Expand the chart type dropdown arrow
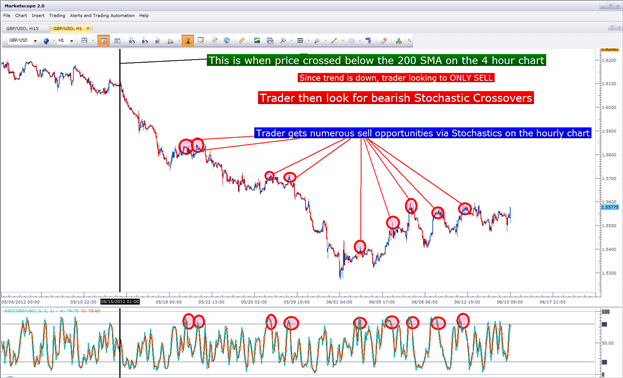Image resolution: width=623 pixels, height=378 pixels. pos(92,41)
